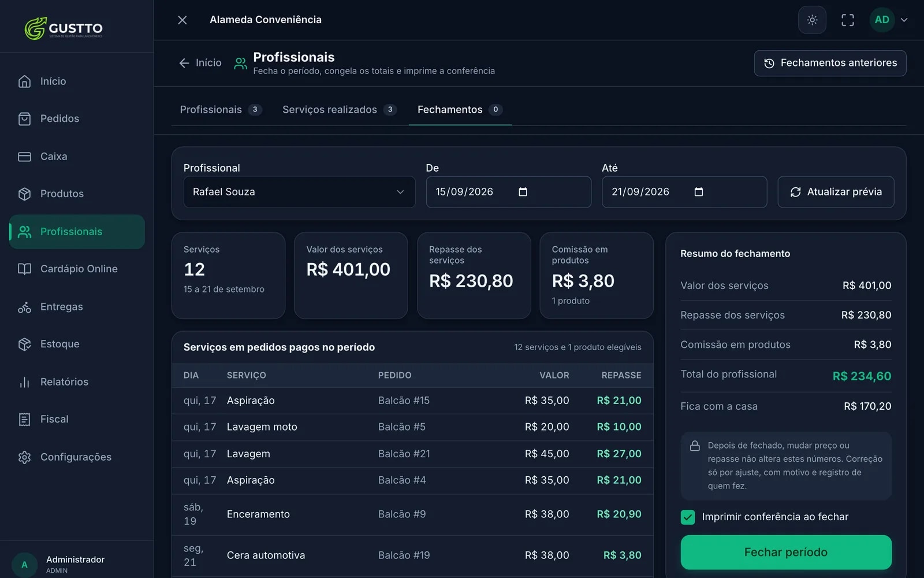Click the DIA column header
Viewport: 924px width, 578px height.
click(x=191, y=376)
